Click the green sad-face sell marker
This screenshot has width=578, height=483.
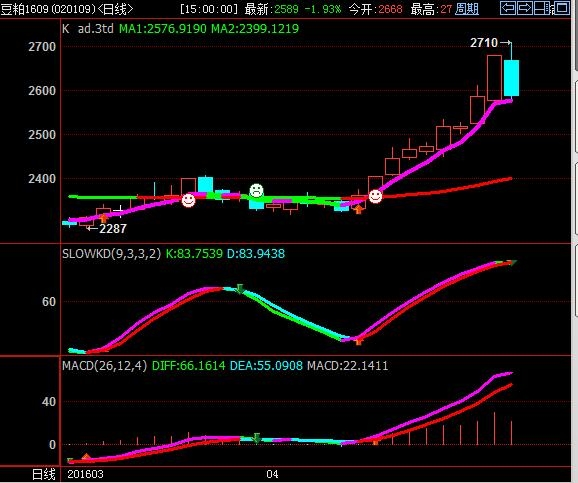pos(257,191)
